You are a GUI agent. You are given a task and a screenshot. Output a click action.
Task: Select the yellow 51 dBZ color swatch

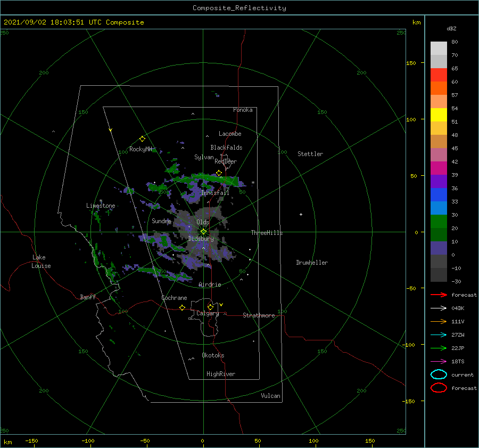point(439,115)
